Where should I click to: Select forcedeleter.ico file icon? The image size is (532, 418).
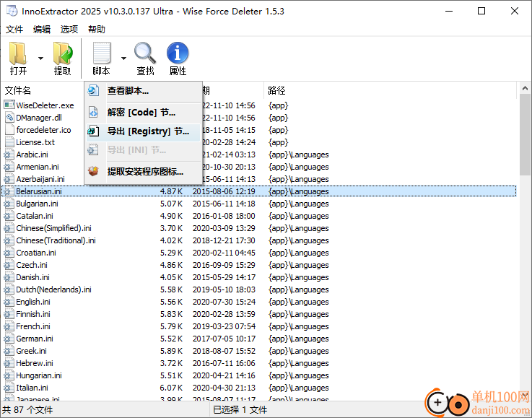pos(9,130)
